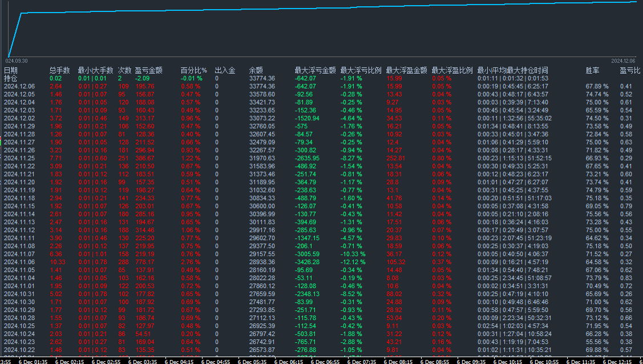The image size is (643, 364).
Task: Click the 最大浮盈金额 column header
Action: (x=406, y=71)
